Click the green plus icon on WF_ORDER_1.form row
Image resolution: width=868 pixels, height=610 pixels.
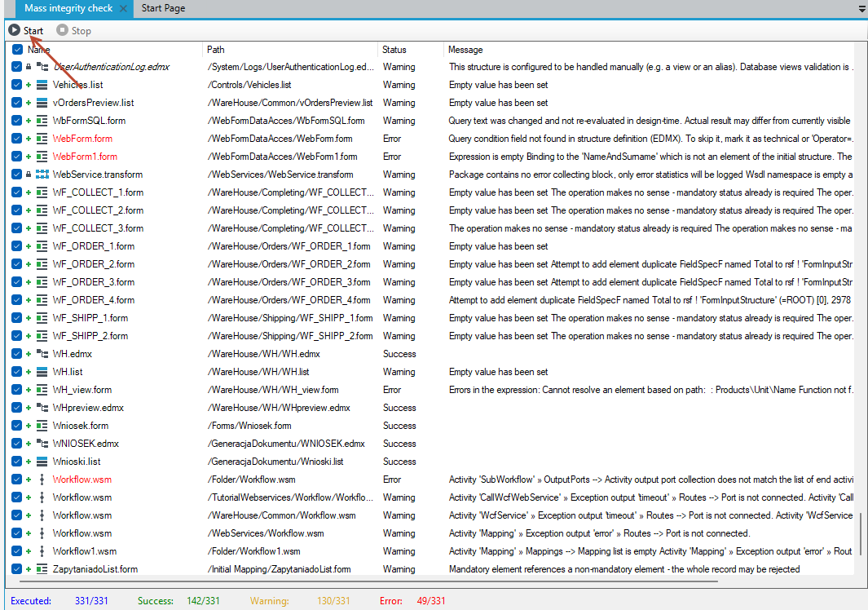coord(29,246)
